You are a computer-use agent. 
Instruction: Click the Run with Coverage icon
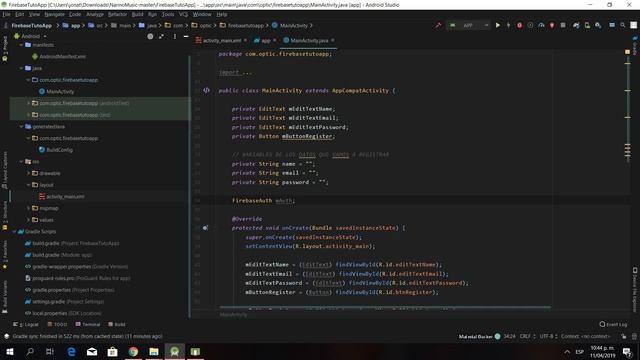coord(530,25)
